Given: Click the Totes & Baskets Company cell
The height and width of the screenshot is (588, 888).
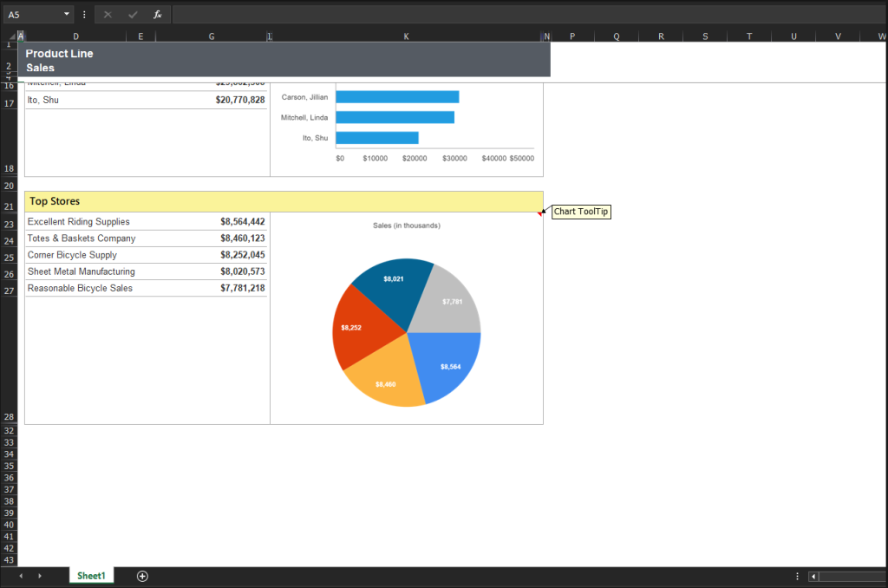Looking at the screenshot, I should tap(82, 238).
